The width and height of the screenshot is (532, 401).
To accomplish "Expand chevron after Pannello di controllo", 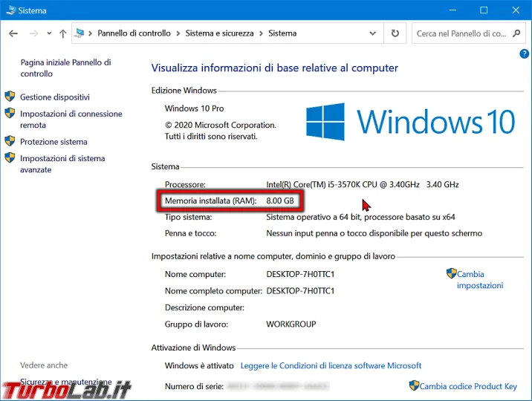I will (178, 33).
